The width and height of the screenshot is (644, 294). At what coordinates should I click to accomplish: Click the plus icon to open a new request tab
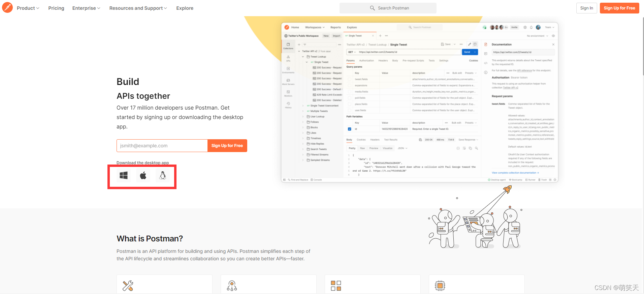coord(380,36)
